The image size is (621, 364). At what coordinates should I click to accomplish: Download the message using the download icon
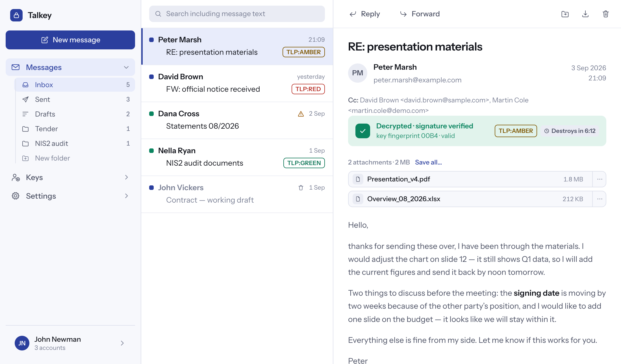point(585,14)
